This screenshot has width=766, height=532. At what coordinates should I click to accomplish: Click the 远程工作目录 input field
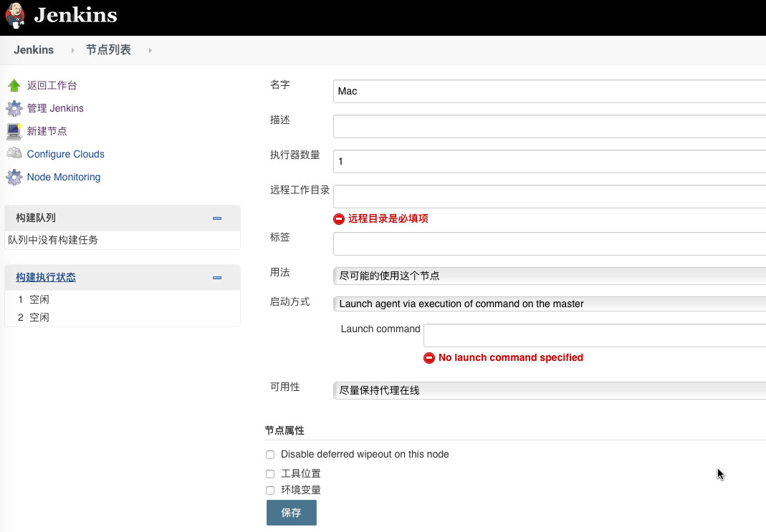click(x=549, y=196)
